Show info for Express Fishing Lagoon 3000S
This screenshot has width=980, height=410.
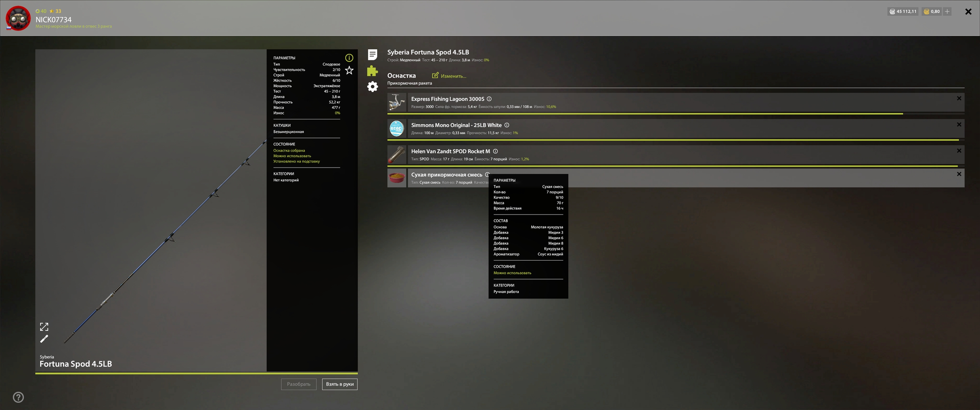click(489, 99)
